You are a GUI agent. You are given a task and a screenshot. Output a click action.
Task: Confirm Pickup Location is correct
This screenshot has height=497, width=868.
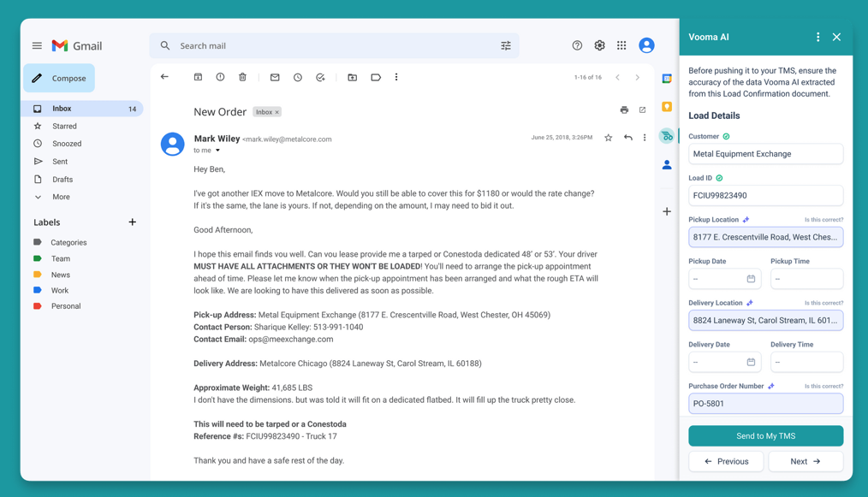[x=823, y=220]
